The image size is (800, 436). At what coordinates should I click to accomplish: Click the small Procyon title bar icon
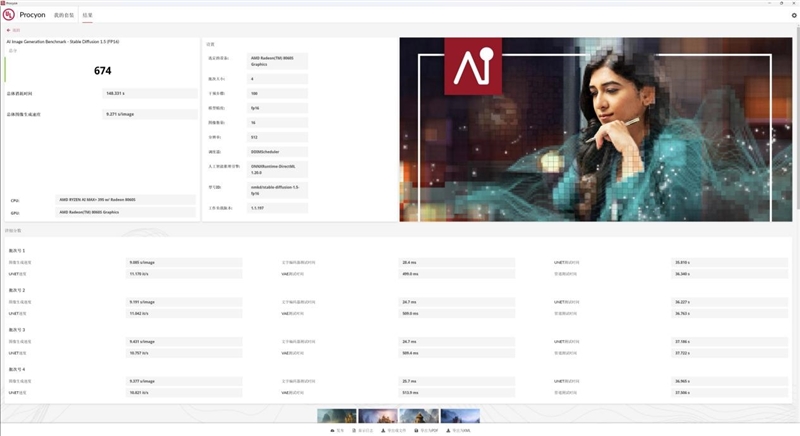pos(4,3)
